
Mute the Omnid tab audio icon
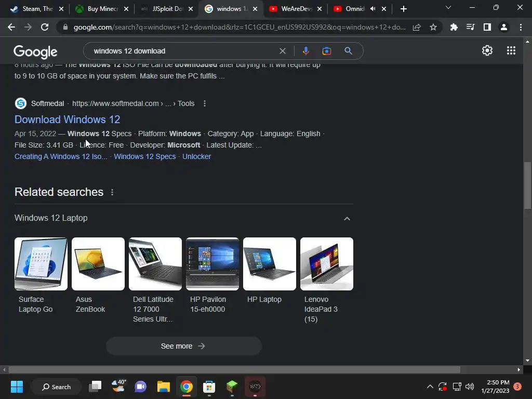pyautogui.click(x=373, y=9)
